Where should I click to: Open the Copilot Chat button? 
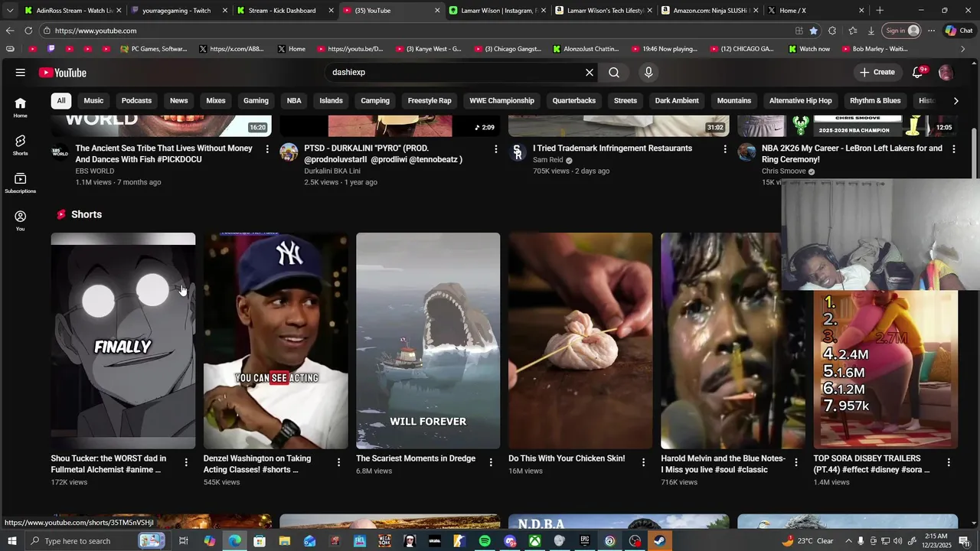pyautogui.click(x=959, y=31)
